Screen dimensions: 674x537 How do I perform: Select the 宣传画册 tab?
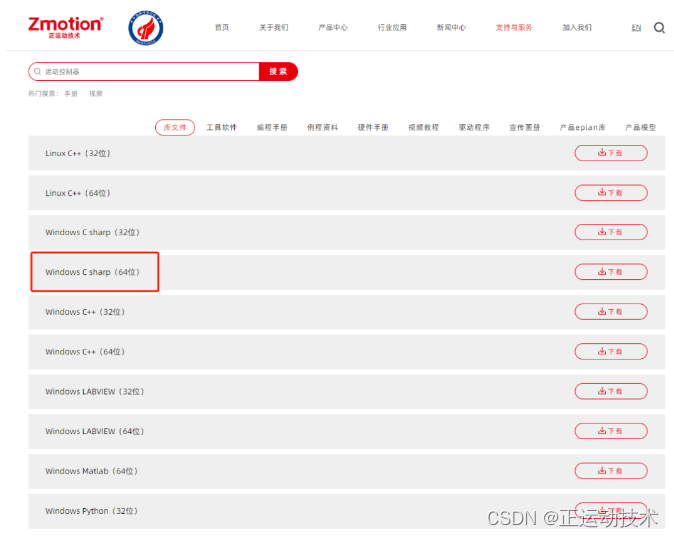point(524,127)
